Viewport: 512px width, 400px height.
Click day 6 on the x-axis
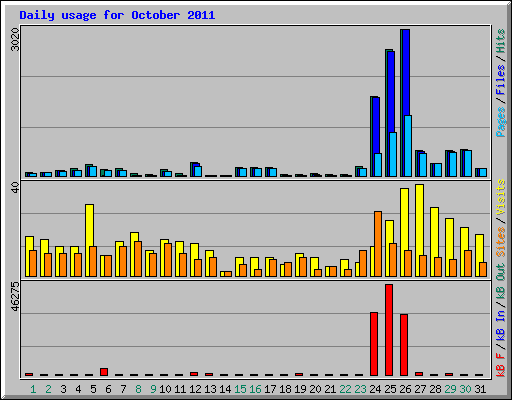click(x=108, y=389)
